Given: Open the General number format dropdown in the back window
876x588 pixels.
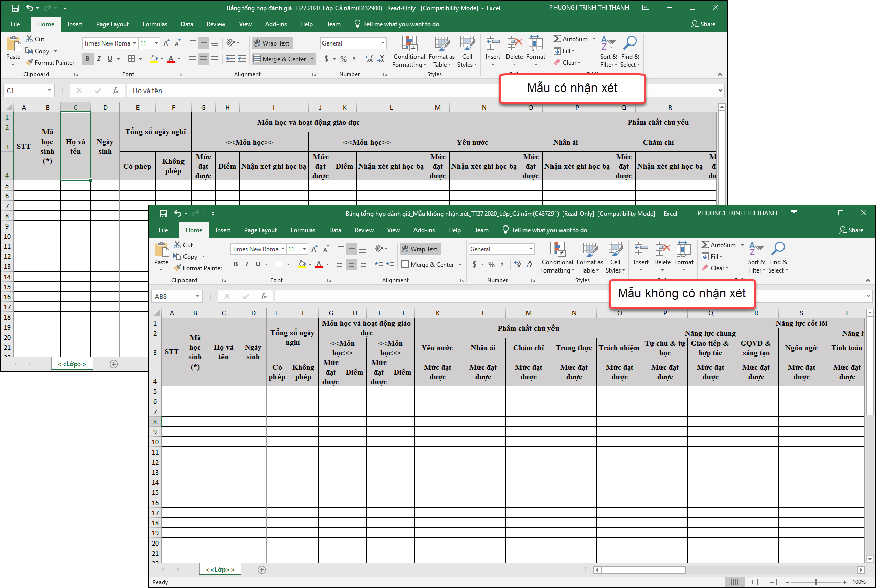Looking at the screenshot, I should click(383, 43).
